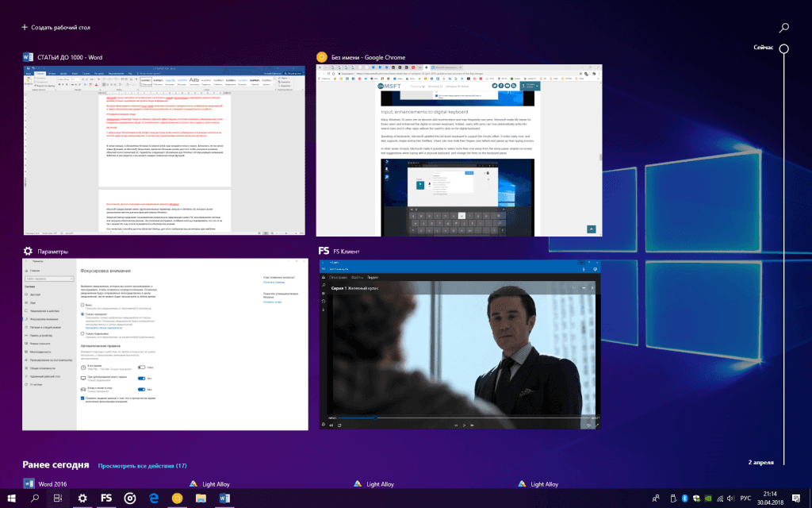The image size is (812, 508).
Task: Open the РУС input language switcher
Action: (x=745, y=498)
